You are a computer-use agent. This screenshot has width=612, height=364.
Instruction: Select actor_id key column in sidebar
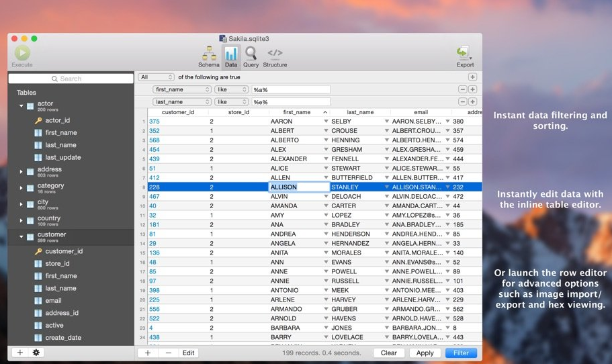click(57, 120)
